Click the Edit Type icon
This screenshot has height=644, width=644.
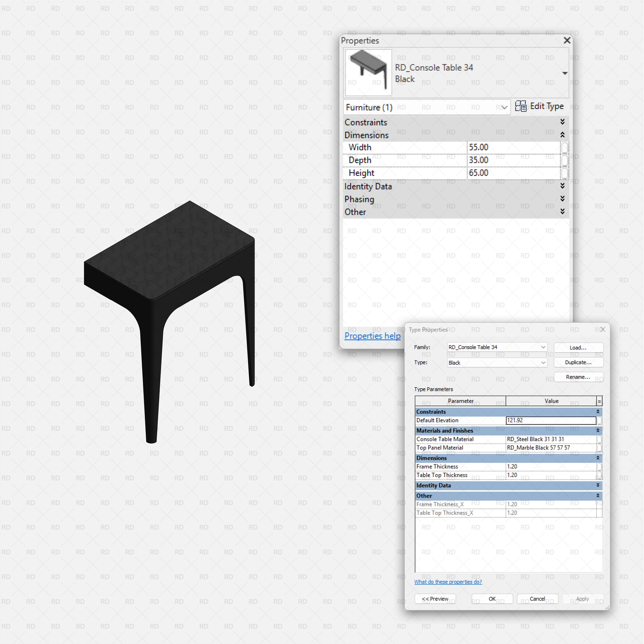(520, 106)
